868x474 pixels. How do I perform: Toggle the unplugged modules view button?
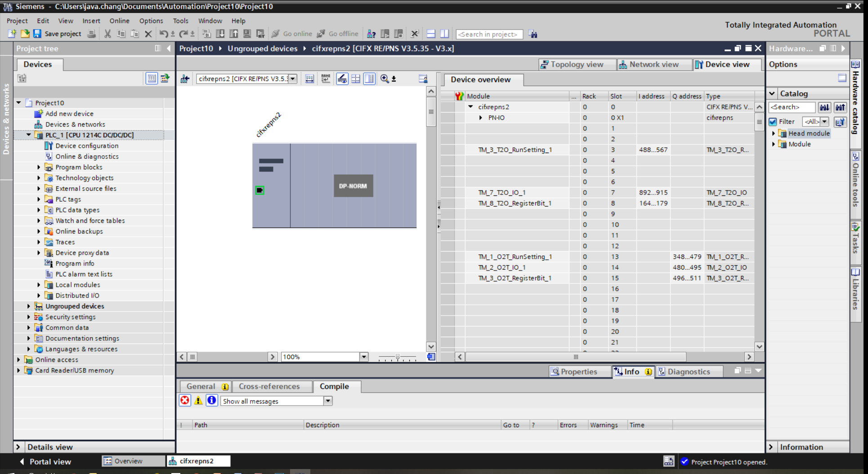[342, 79]
